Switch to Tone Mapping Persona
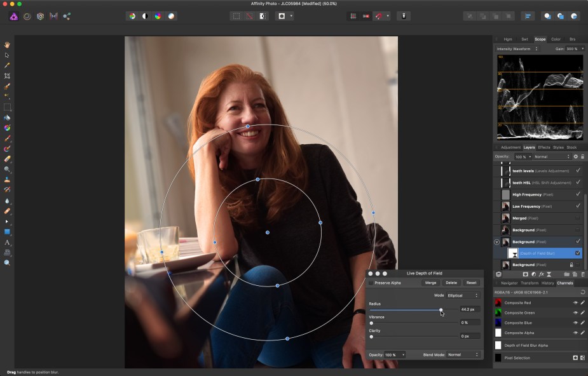 coord(53,16)
